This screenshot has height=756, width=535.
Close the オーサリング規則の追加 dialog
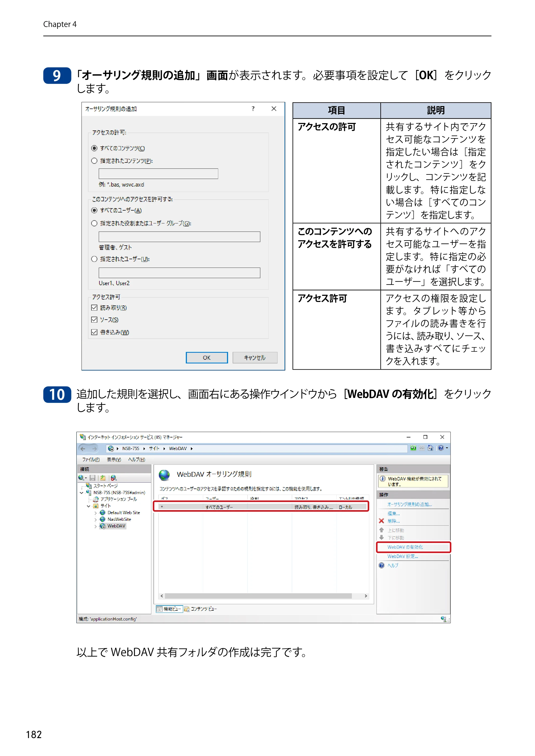[274, 109]
